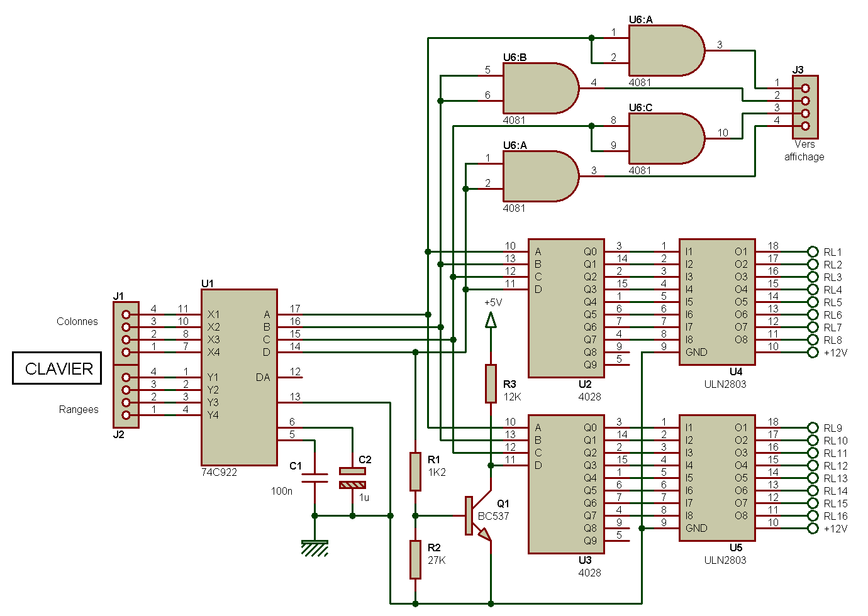
Task: Select the "RL10" terminal label
Action: 836,441
